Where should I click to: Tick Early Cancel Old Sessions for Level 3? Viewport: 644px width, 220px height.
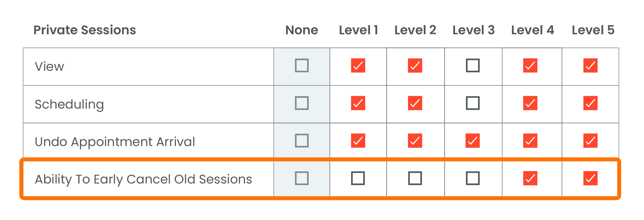pos(473,178)
